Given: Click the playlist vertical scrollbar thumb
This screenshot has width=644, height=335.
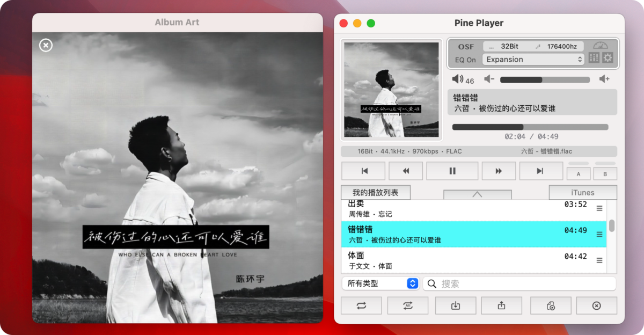Looking at the screenshot, I should pyautogui.click(x=612, y=225).
